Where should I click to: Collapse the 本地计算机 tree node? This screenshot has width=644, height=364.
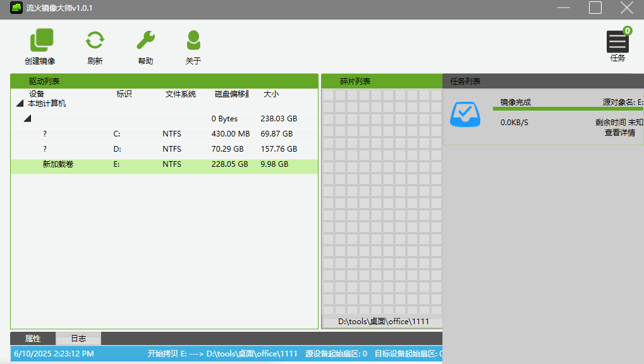tap(20, 104)
